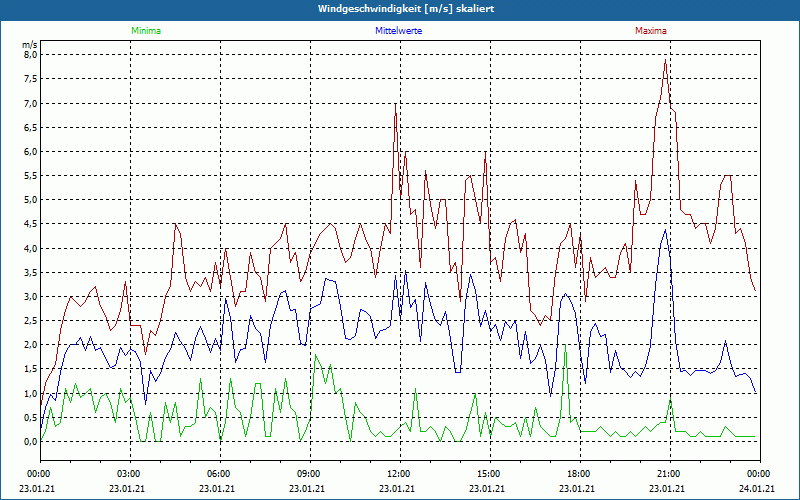Click the 21:00 time marker on x-axis
The image size is (800, 500).
[x=669, y=473]
